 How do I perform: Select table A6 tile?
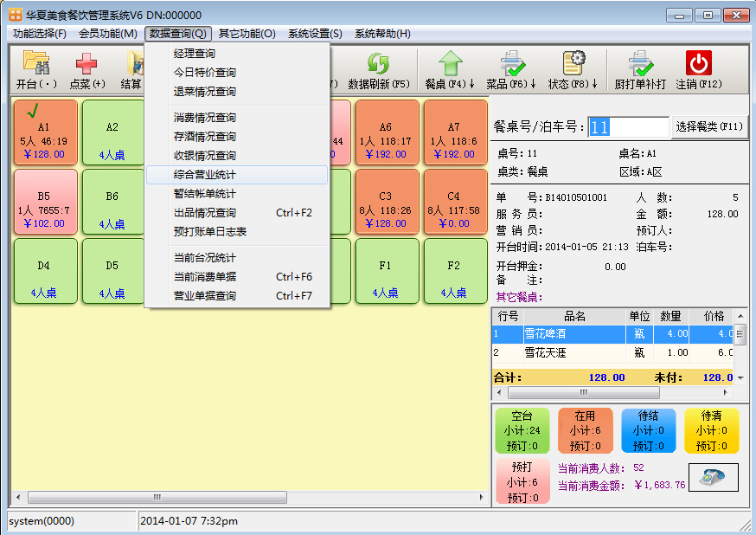click(386, 132)
